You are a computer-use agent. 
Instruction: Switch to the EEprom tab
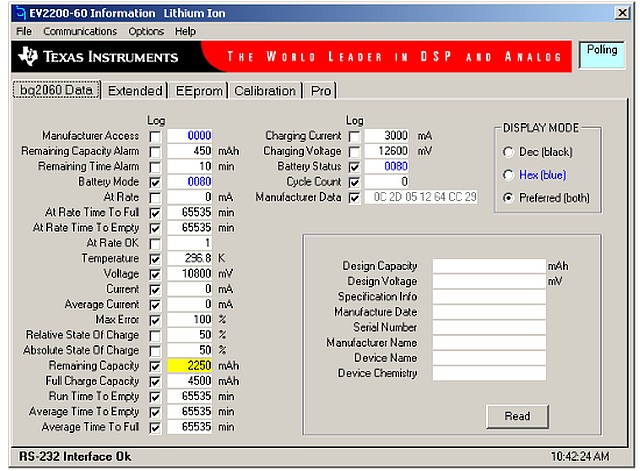click(x=199, y=91)
